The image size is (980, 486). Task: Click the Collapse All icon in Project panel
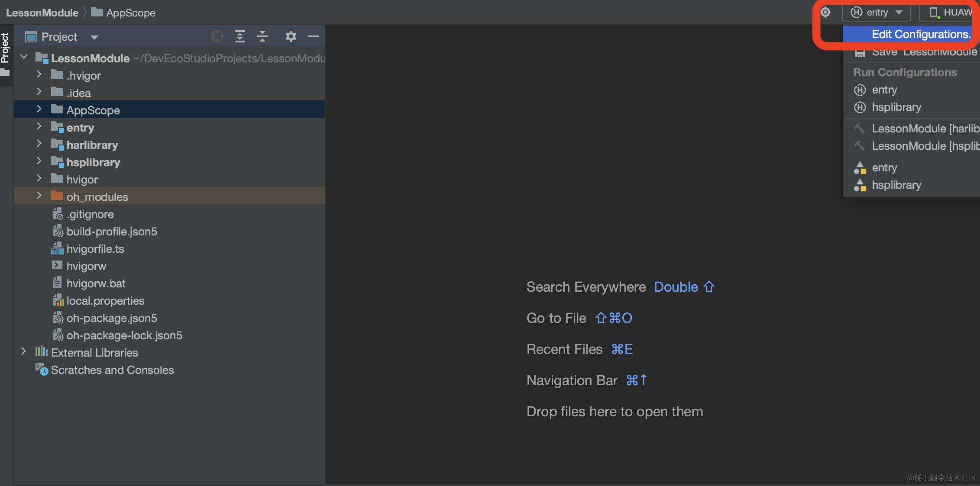(x=262, y=37)
